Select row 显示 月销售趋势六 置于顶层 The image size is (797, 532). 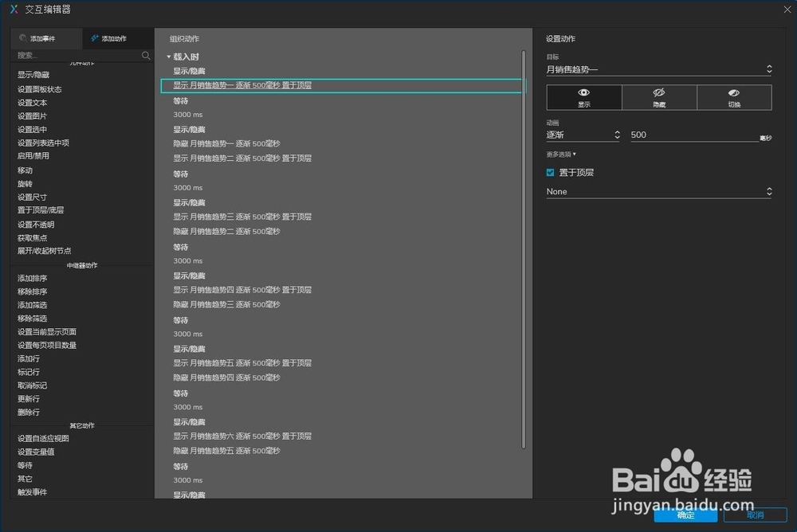tap(242, 436)
